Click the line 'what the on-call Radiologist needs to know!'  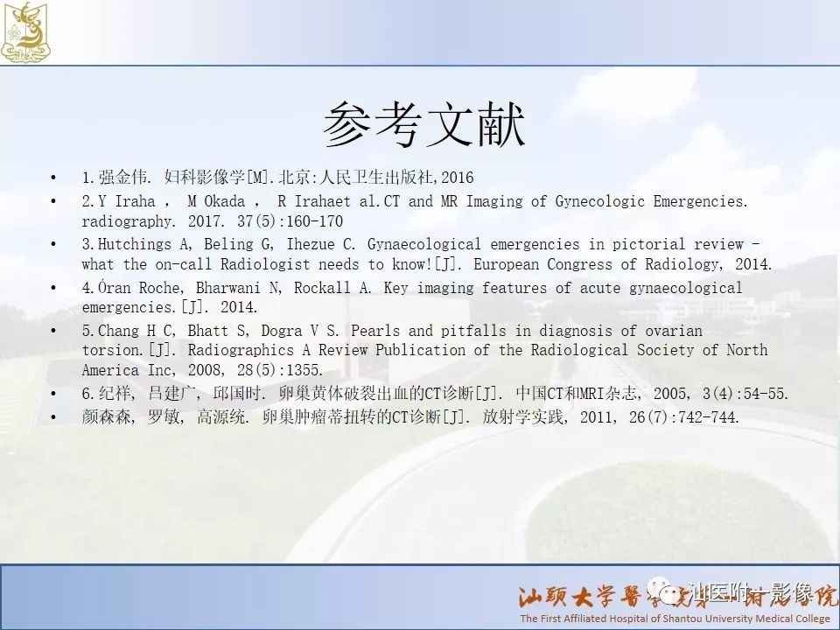pos(427,264)
